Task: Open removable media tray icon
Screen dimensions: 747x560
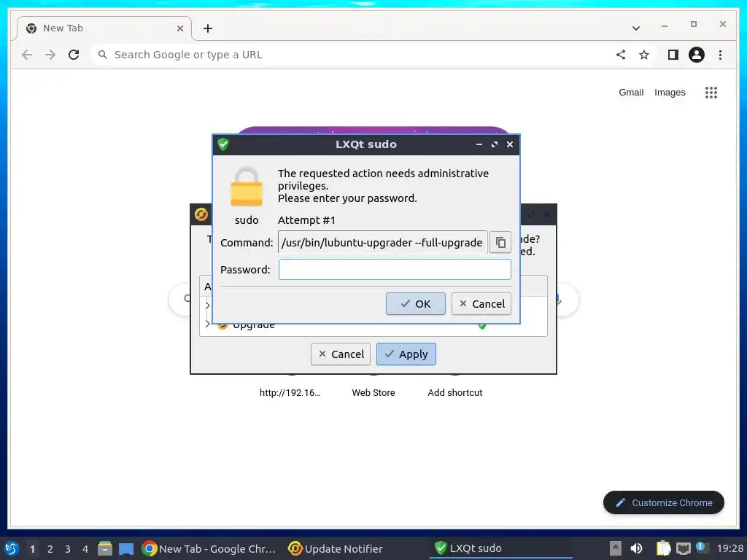Action: [615, 548]
